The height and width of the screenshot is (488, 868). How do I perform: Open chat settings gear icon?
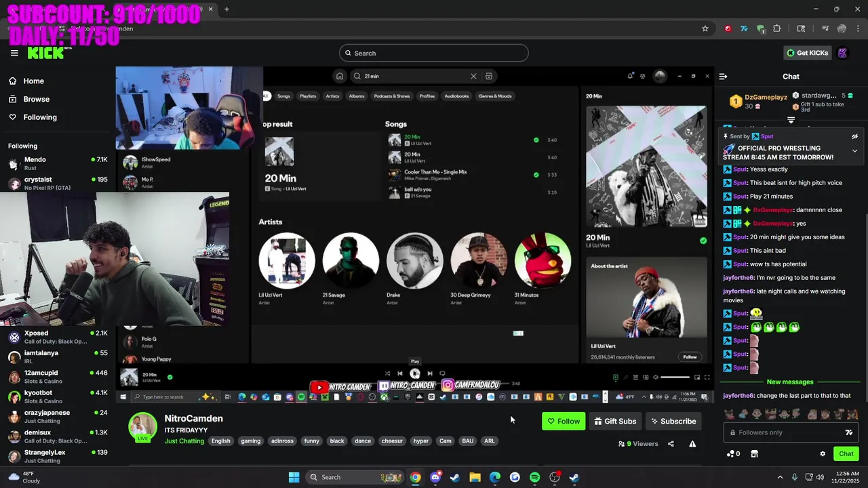point(823,454)
